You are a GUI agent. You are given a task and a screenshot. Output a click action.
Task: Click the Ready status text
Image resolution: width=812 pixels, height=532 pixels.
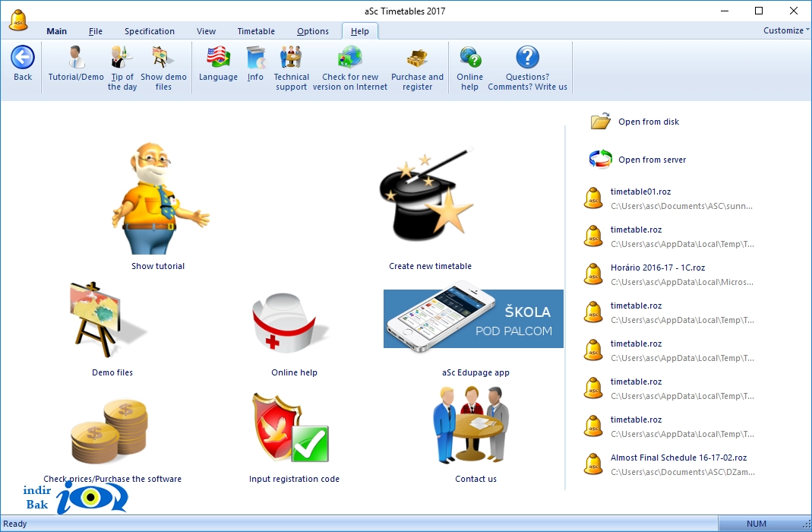(15, 524)
